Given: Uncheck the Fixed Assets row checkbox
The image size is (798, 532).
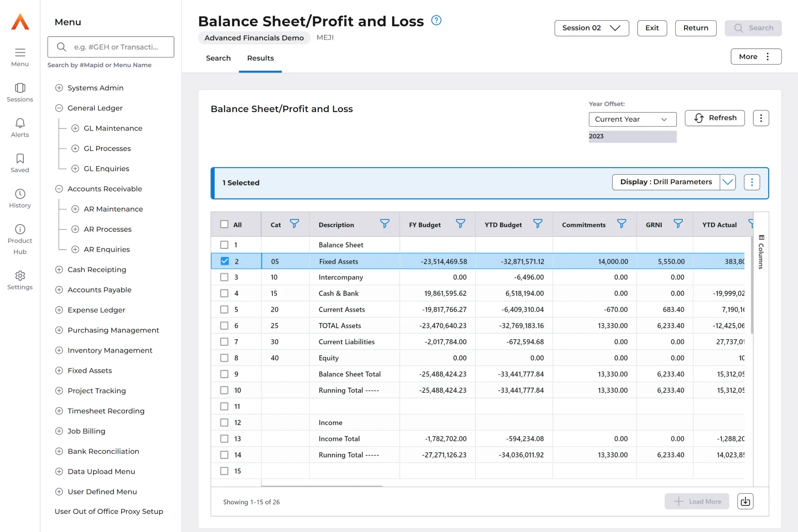Looking at the screenshot, I should click(224, 261).
